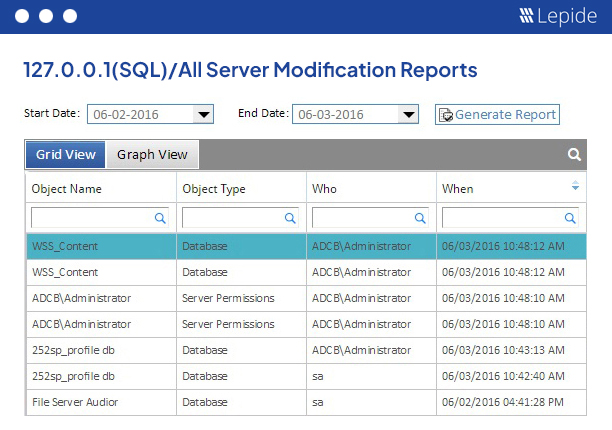Open the End Date dropdown arrow

tap(408, 114)
